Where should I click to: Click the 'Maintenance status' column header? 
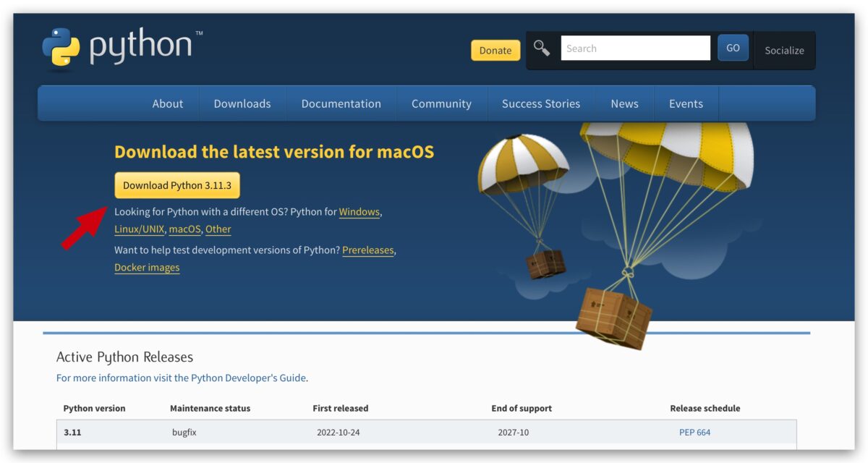coord(210,408)
